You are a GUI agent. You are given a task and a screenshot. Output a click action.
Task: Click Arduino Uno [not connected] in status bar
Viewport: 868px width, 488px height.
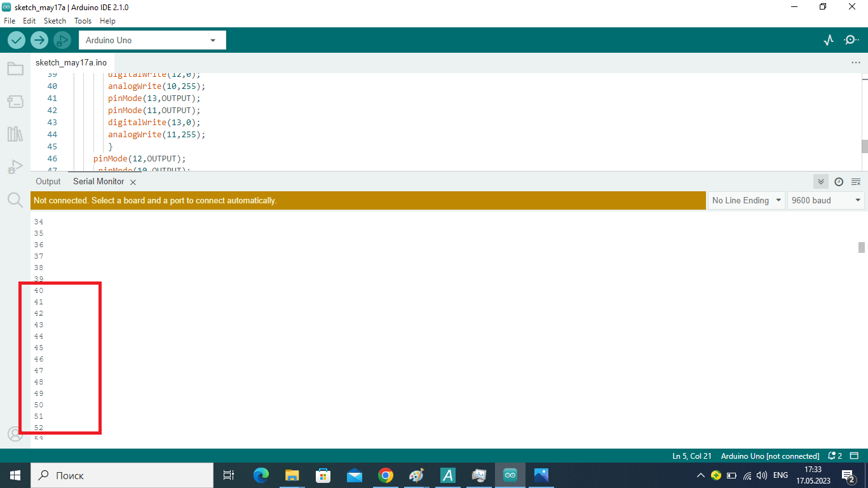click(770, 456)
